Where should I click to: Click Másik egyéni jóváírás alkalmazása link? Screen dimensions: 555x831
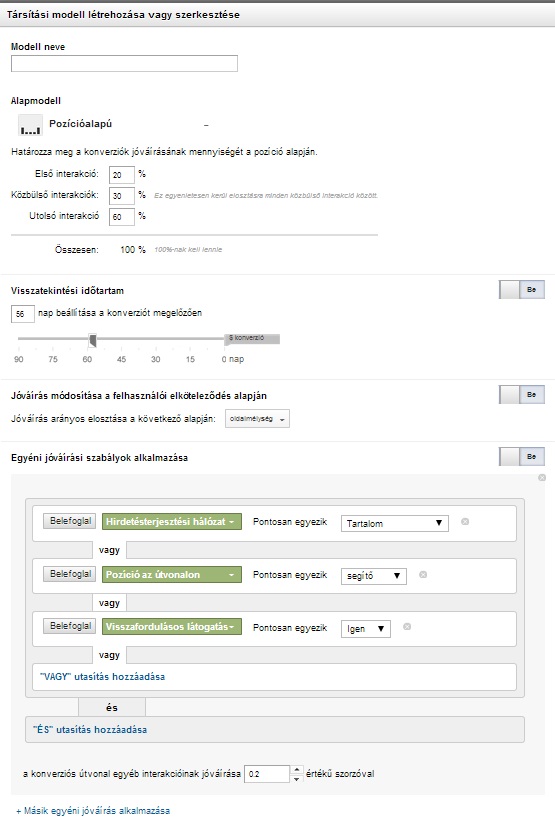(x=93, y=811)
